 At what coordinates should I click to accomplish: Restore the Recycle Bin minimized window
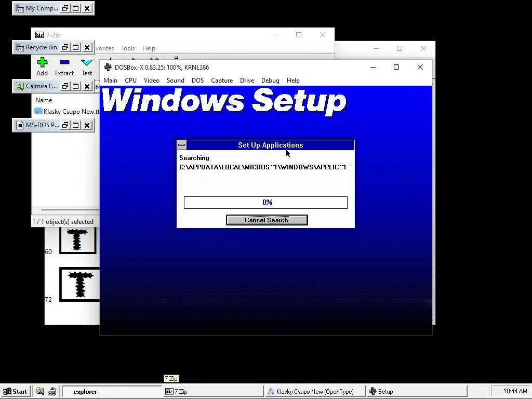65,47
